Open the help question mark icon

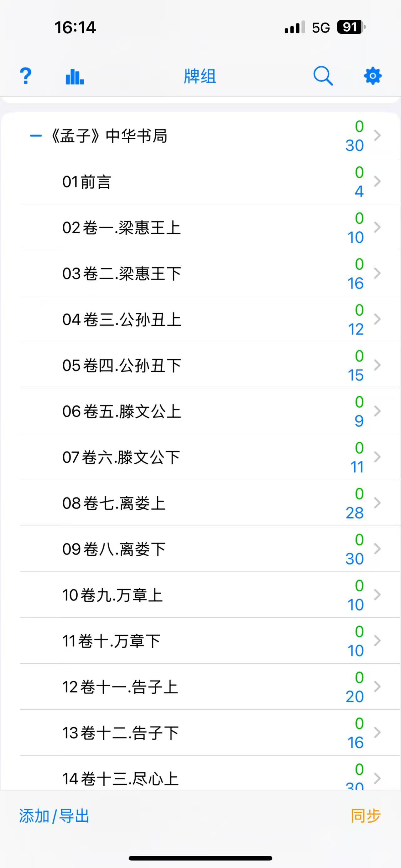click(x=26, y=76)
